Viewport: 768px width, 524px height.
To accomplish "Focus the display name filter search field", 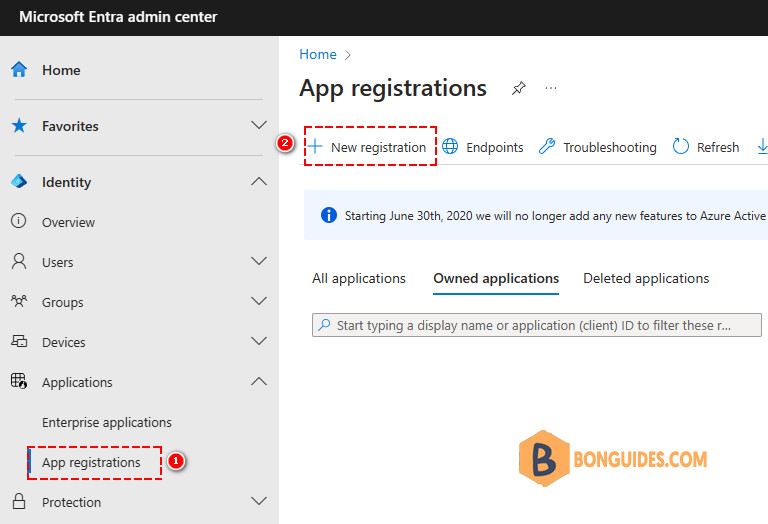I will [537, 325].
